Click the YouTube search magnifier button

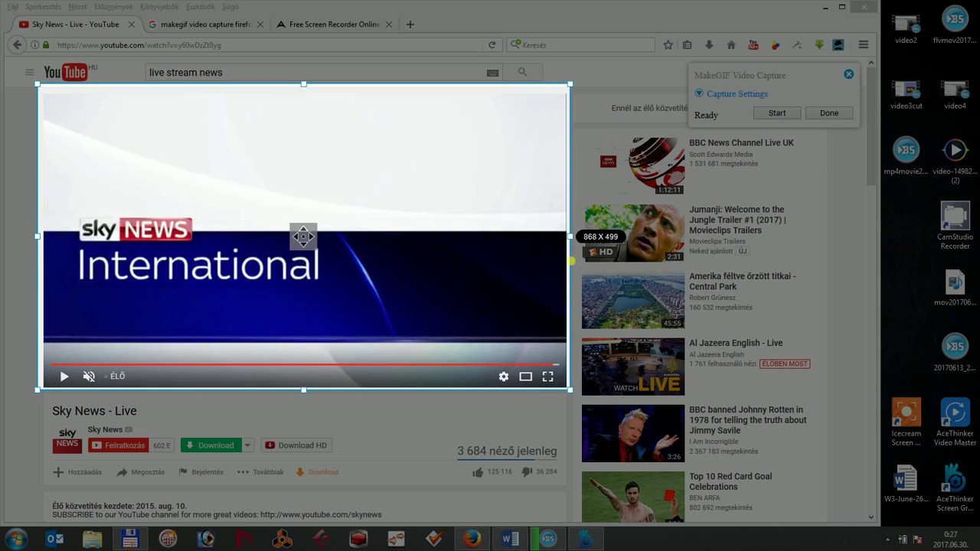coord(522,72)
